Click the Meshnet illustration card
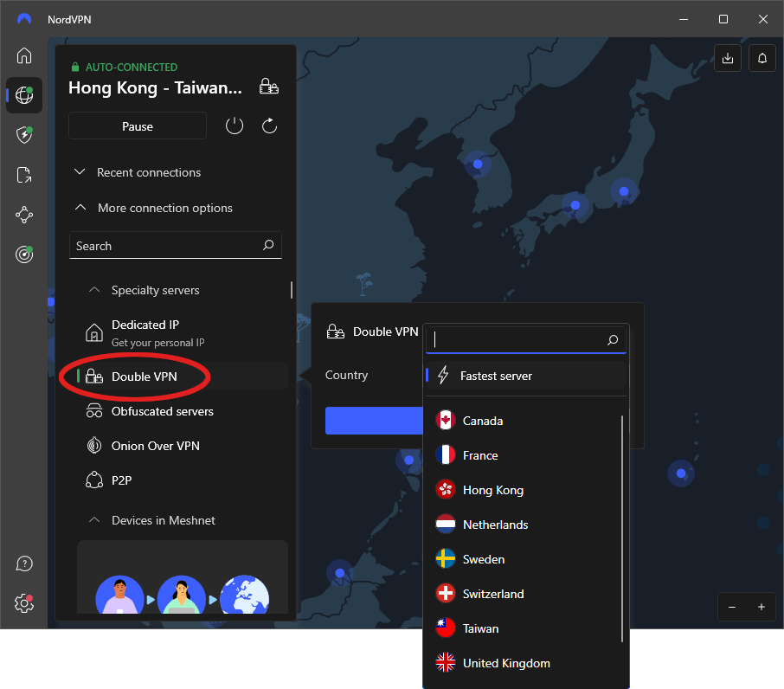This screenshot has width=784, height=689. [183, 577]
